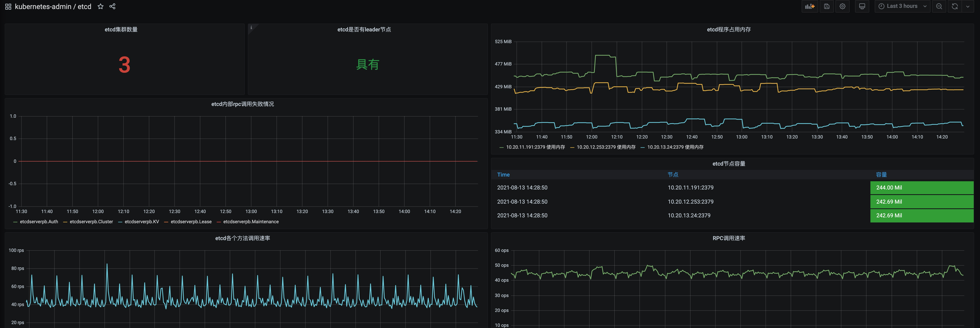The image size is (980, 328).
Task: Star the etcd dashboard
Action: click(x=100, y=6)
